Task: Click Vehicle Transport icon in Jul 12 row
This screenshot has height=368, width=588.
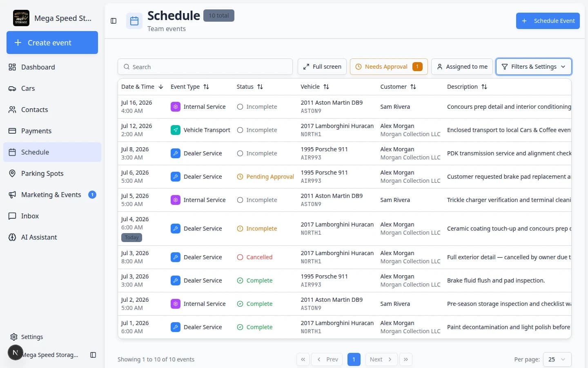Action: point(176,130)
